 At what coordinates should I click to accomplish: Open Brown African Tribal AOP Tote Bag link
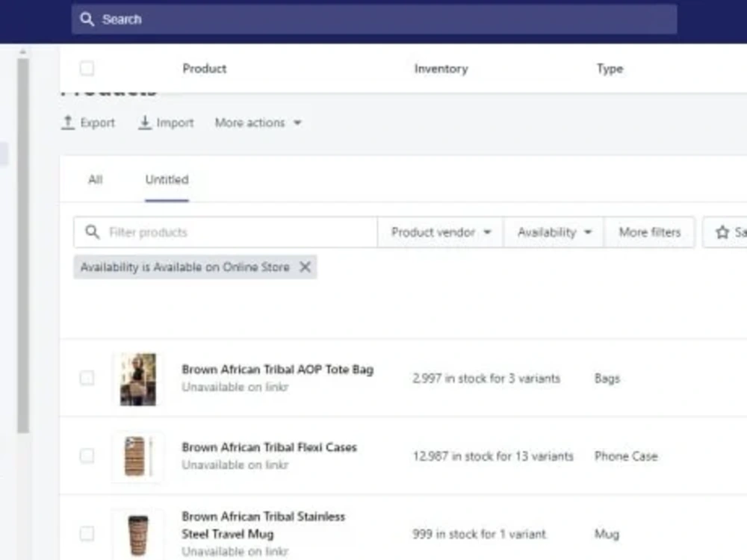click(x=277, y=370)
